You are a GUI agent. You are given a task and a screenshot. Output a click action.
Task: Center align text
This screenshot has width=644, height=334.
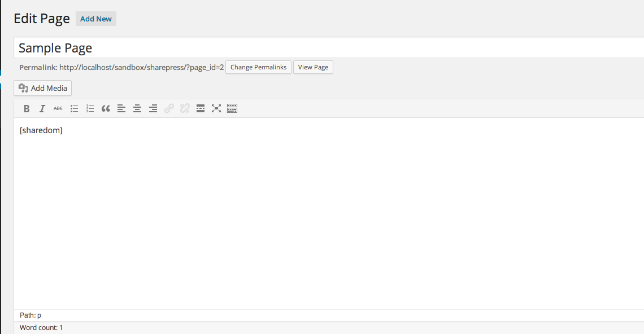point(137,109)
